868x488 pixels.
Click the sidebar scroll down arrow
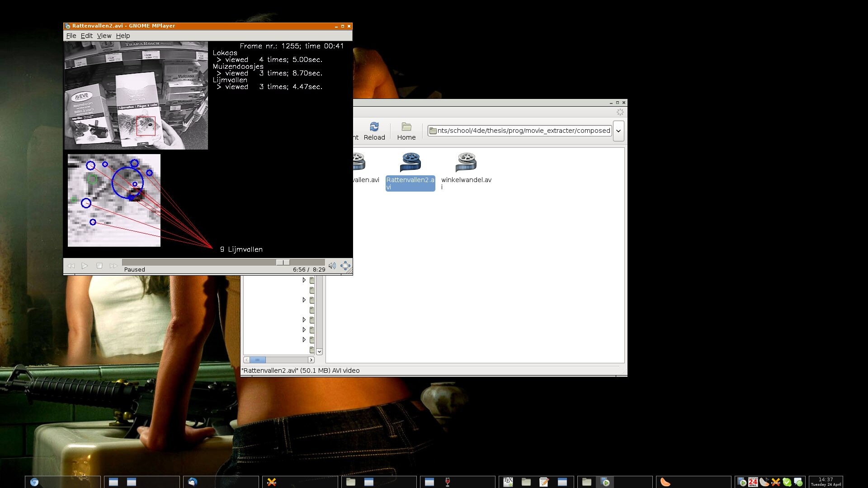tap(319, 352)
